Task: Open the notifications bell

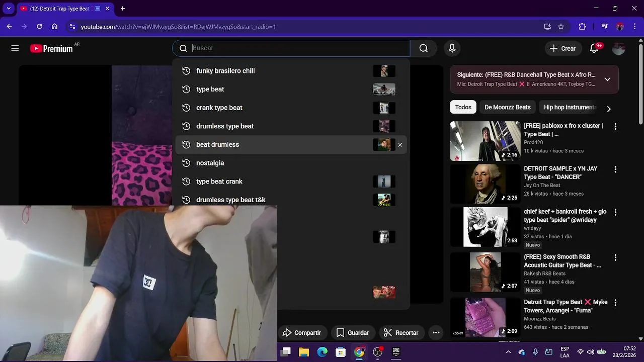Action: click(594, 48)
